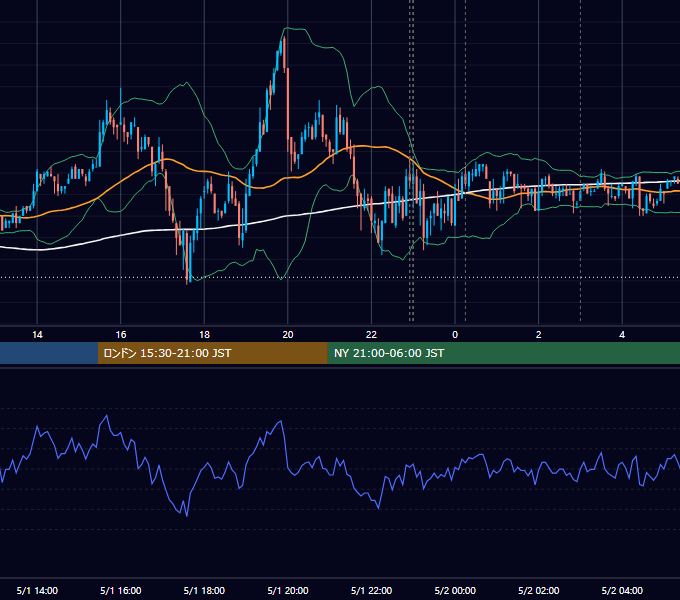The height and width of the screenshot is (600, 680).
Task: Click the 5/2 04:00 time label
Action: [622, 590]
